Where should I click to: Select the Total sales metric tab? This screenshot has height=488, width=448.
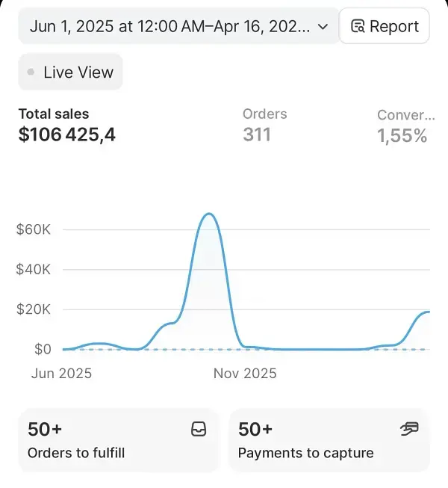pos(54,114)
